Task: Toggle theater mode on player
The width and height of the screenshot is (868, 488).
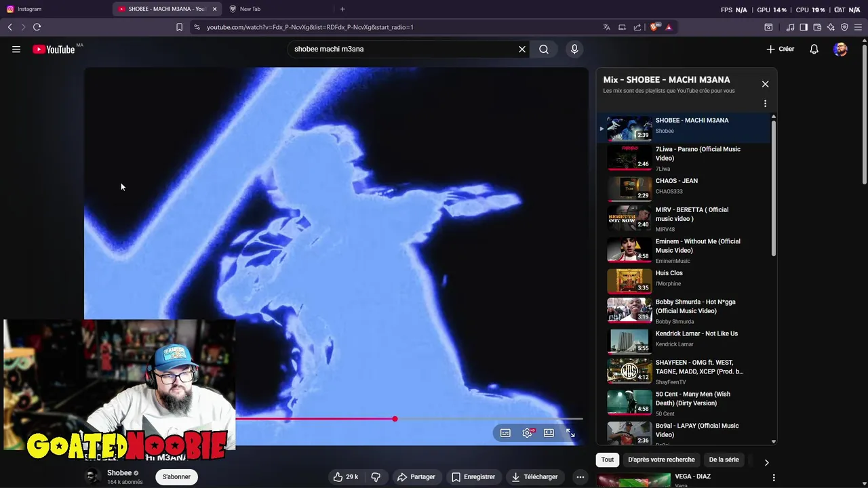Action: pos(549,433)
